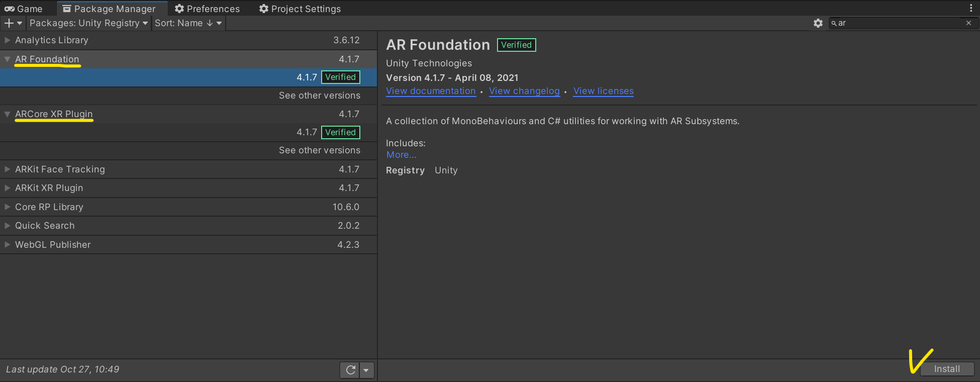Select the Quick Search package row

click(188, 226)
